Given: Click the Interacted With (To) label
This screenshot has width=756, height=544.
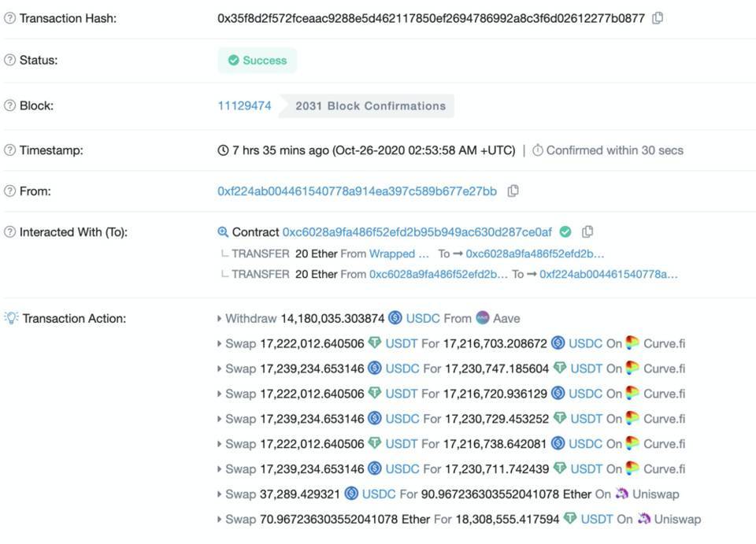Looking at the screenshot, I should (73, 232).
